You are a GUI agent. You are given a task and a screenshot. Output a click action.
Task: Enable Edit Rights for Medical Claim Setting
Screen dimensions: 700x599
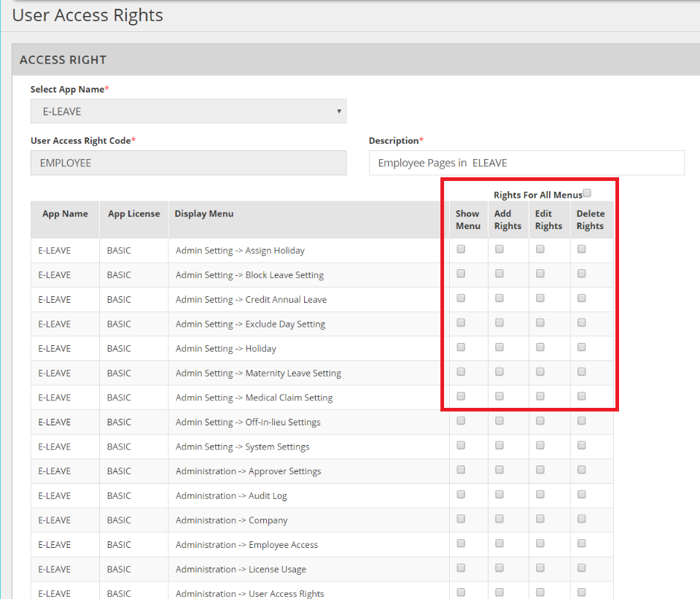(x=540, y=396)
